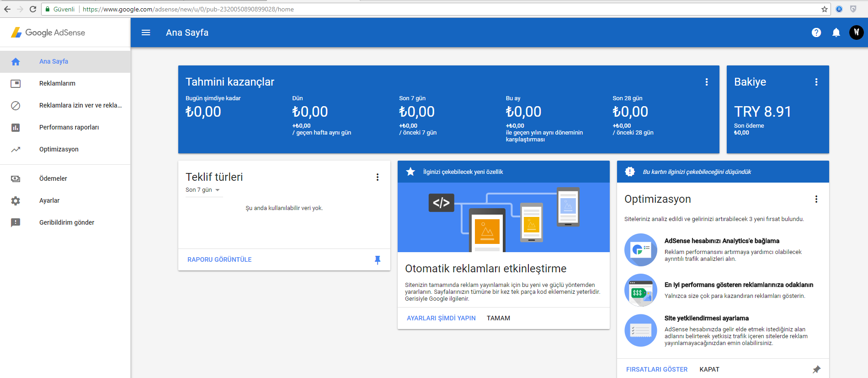Screen dimensions: 868x378
Task: Open Reklamlara izin ver ve reklamları engelle
Action: (65, 105)
